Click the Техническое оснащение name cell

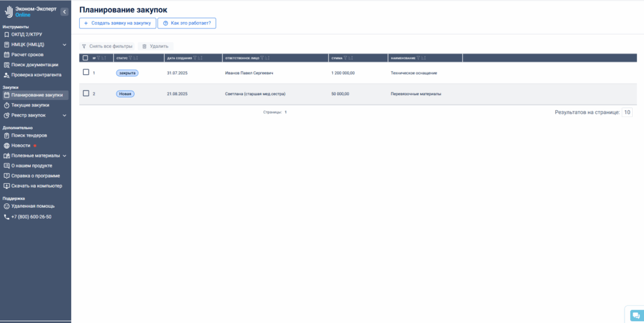(x=414, y=73)
